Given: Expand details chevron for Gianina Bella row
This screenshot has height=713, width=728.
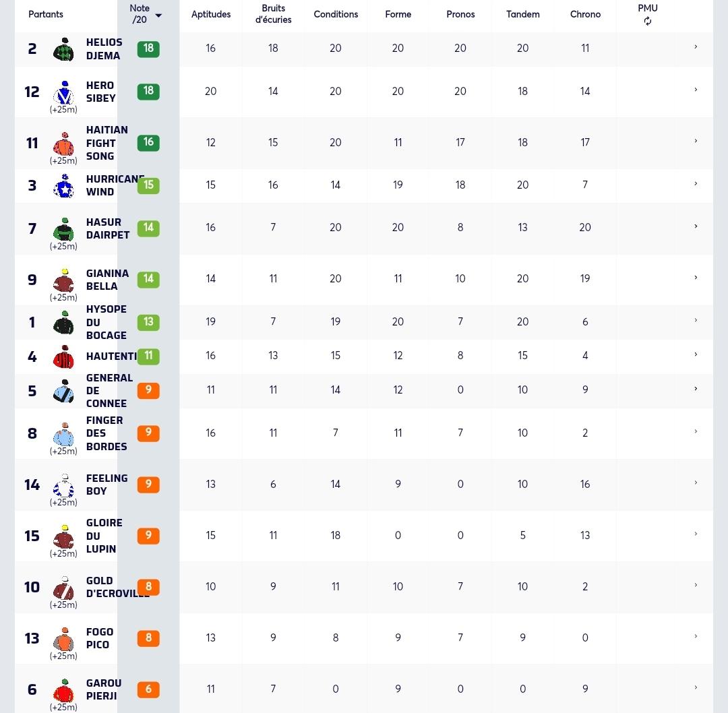Looking at the screenshot, I should click(696, 278).
